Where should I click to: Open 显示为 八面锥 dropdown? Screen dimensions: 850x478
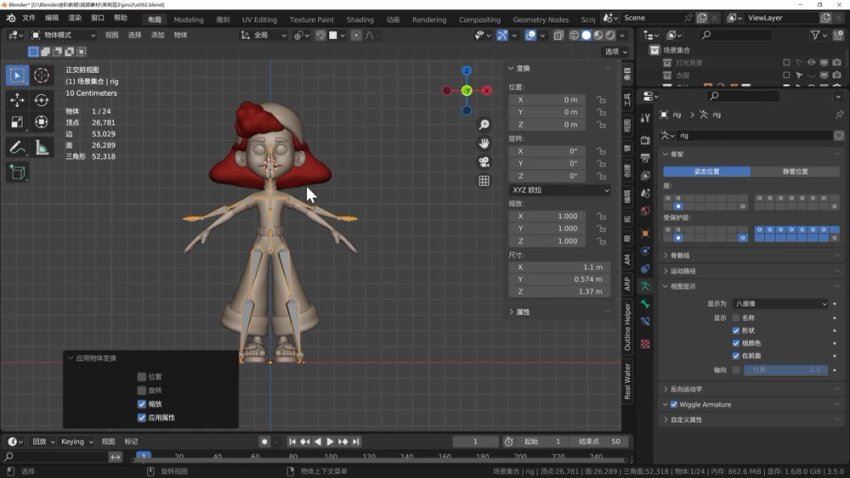click(781, 303)
